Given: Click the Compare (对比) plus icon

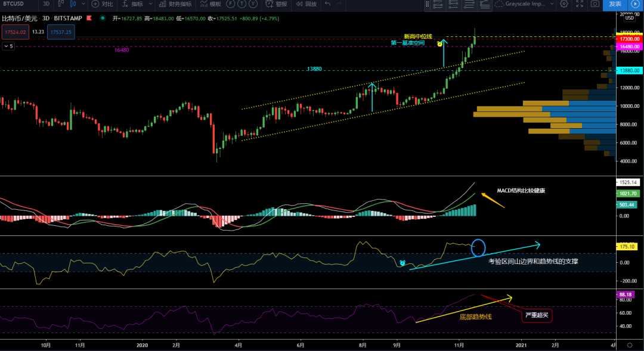Looking at the screenshot, I should [x=95, y=4].
